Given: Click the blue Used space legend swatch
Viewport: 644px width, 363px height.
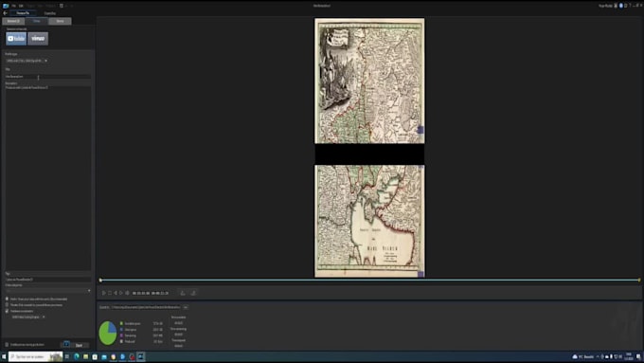Looking at the screenshot, I should (121, 329).
